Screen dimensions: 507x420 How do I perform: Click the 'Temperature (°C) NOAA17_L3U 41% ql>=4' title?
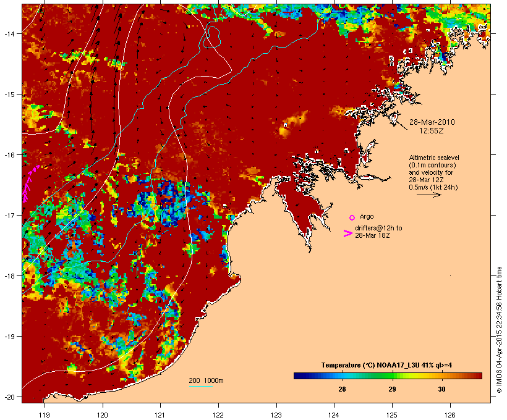click(x=386, y=365)
